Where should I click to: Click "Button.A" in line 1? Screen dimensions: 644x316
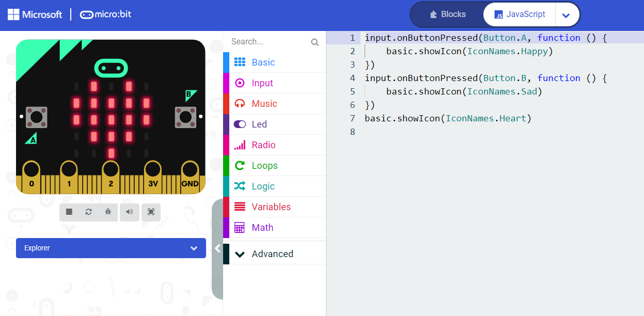pos(505,38)
